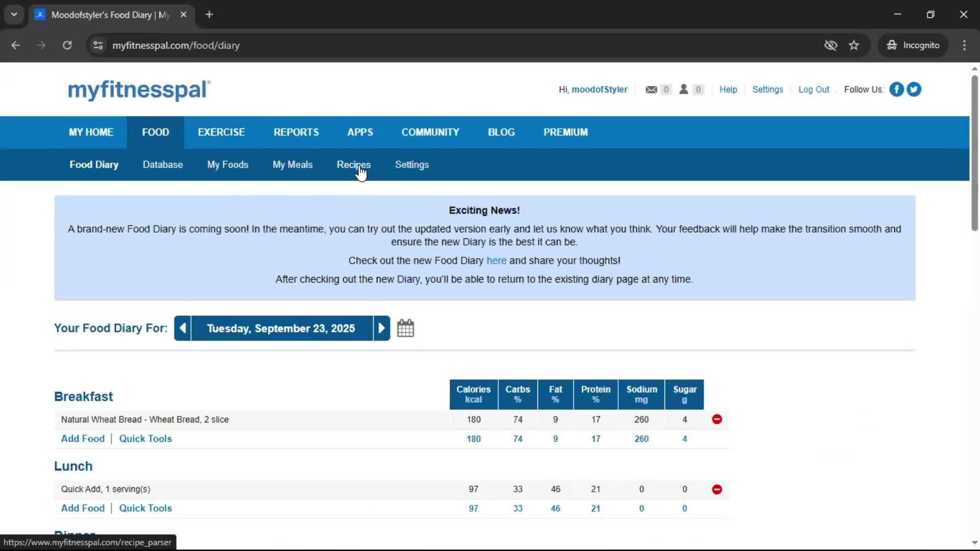
Task: Click the myfitnesspal logo
Action: (139, 90)
